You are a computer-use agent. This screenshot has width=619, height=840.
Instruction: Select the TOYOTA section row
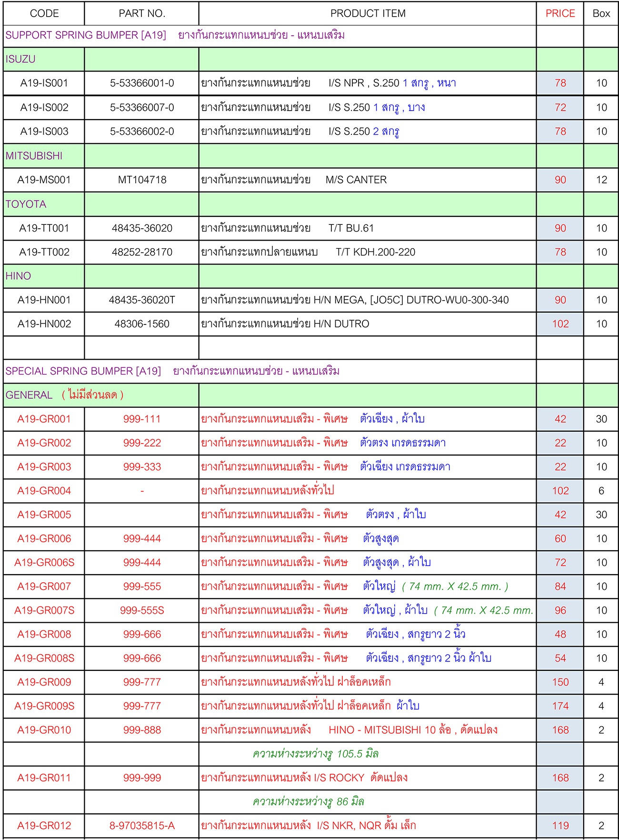pos(310,204)
